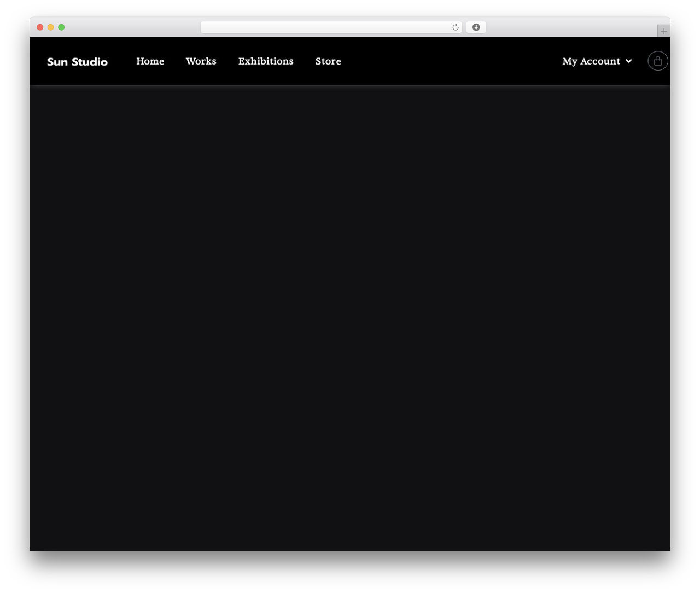Go to the Works page

click(x=201, y=61)
